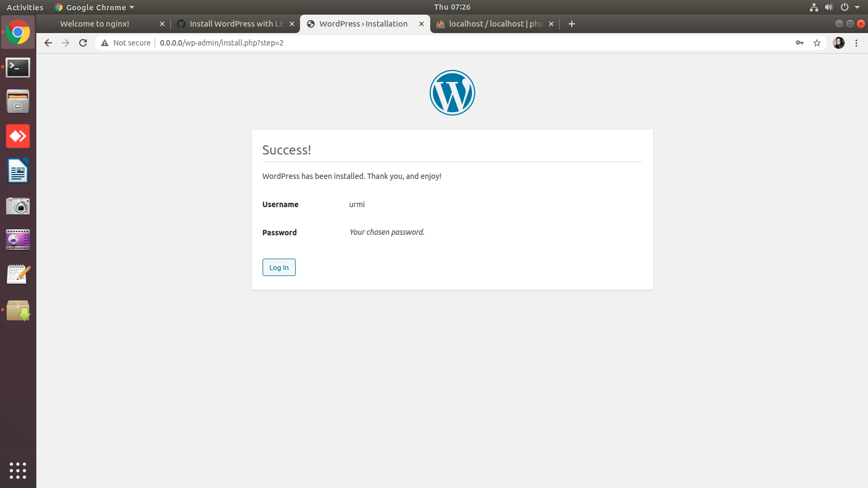
Task: Click the power icon in top bar
Action: 844,7
